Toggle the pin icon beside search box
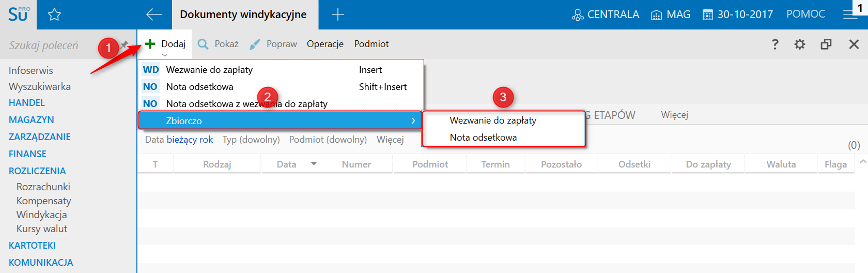The width and height of the screenshot is (868, 273). 125,45
